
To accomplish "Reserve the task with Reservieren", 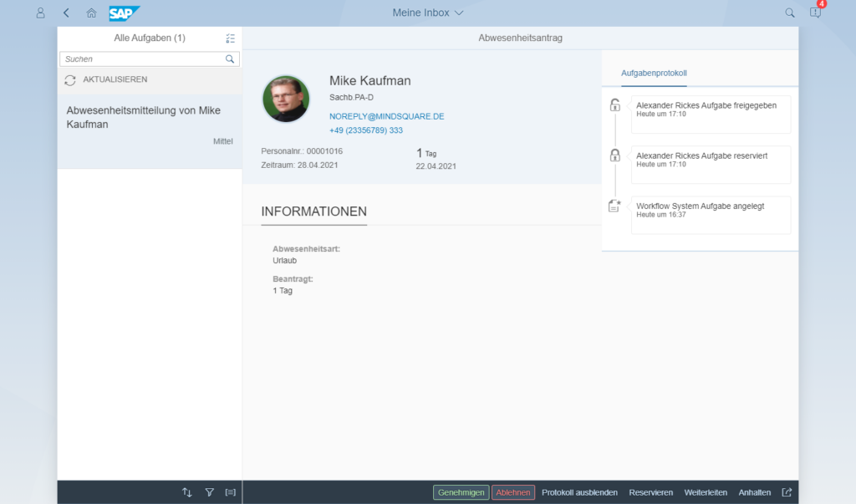I will coord(651,492).
